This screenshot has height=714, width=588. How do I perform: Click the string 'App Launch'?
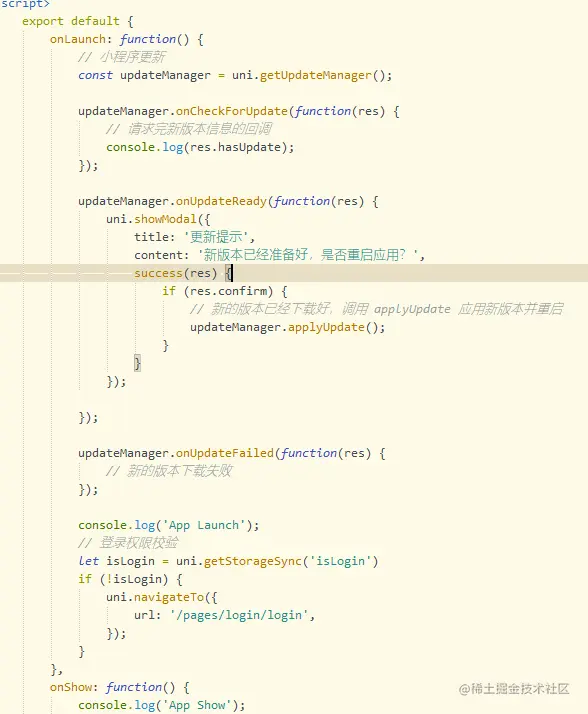[204, 525]
